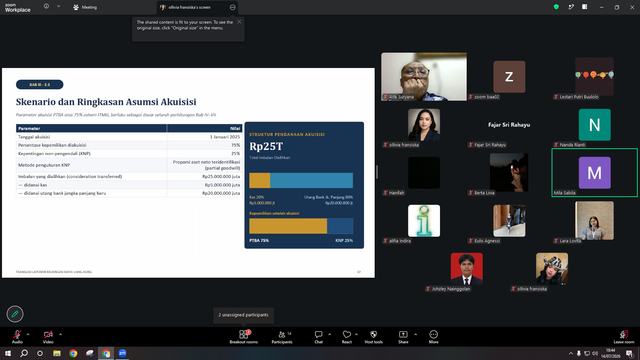640x360 pixels.
Task: Open the Participants list
Action: tap(282, 337)
